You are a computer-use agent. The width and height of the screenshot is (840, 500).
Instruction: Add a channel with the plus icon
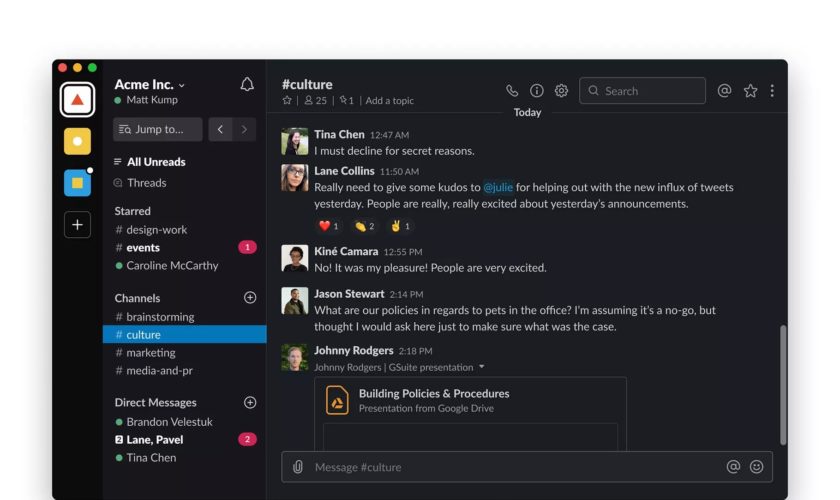coord(250,297)
